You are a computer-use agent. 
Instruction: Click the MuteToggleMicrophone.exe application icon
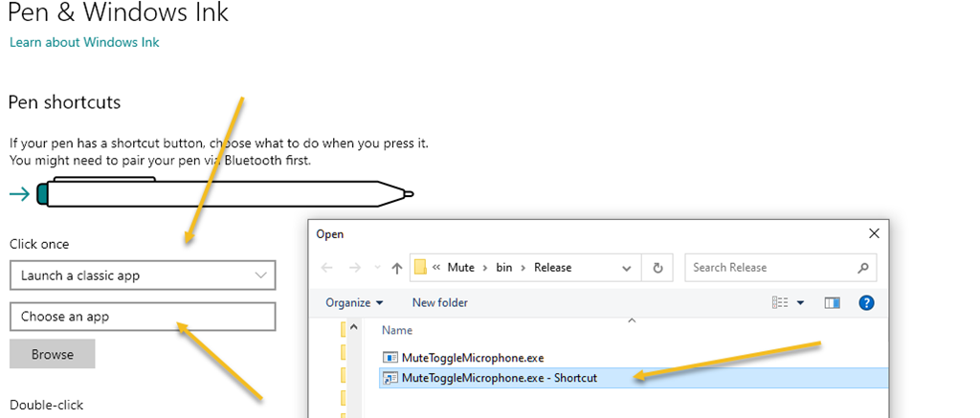[x=390, y=358]
